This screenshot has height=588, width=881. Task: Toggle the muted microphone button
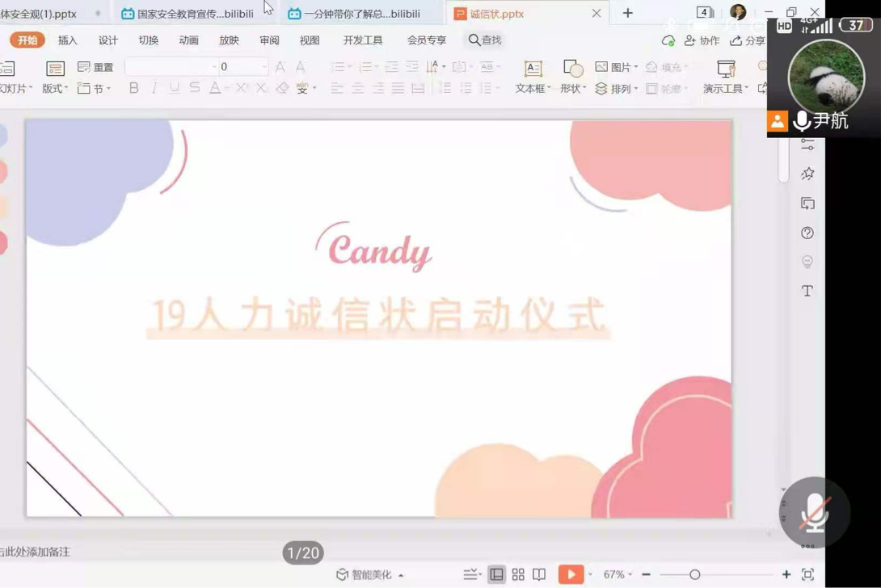click(814, 513)
